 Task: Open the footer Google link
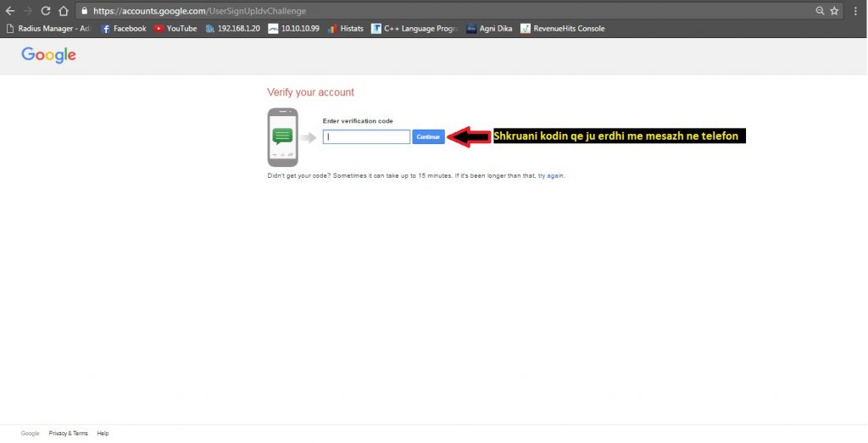30,434
